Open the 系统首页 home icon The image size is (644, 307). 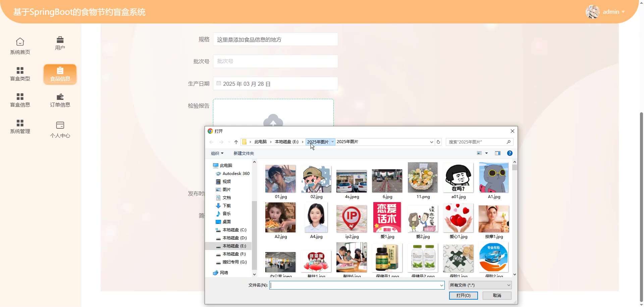click(x=20, y=42)
